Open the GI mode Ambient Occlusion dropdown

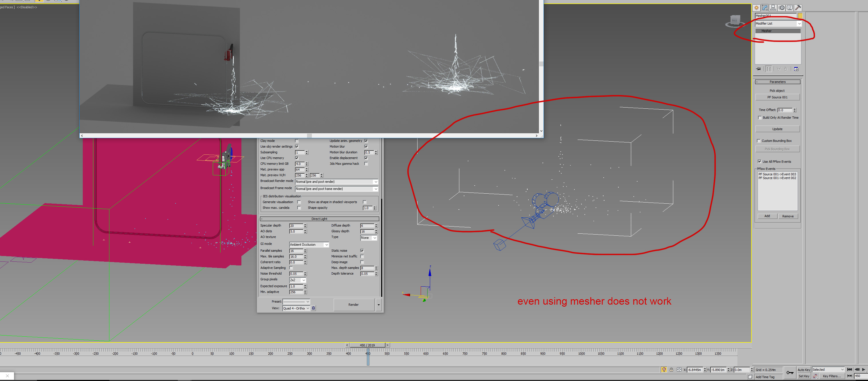pyautogui.click(x=326, y=245)
